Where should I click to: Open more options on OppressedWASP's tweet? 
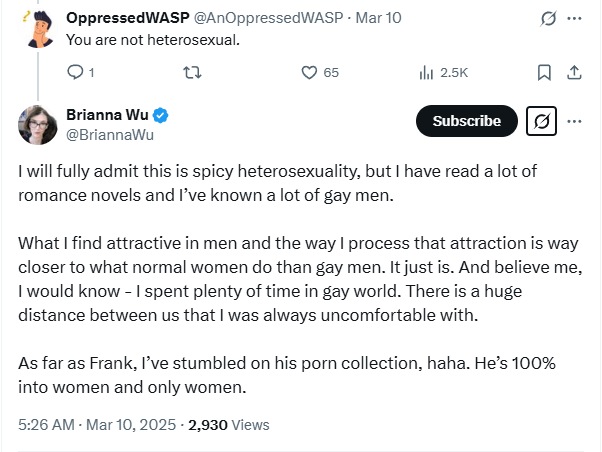tap(574, 18)
